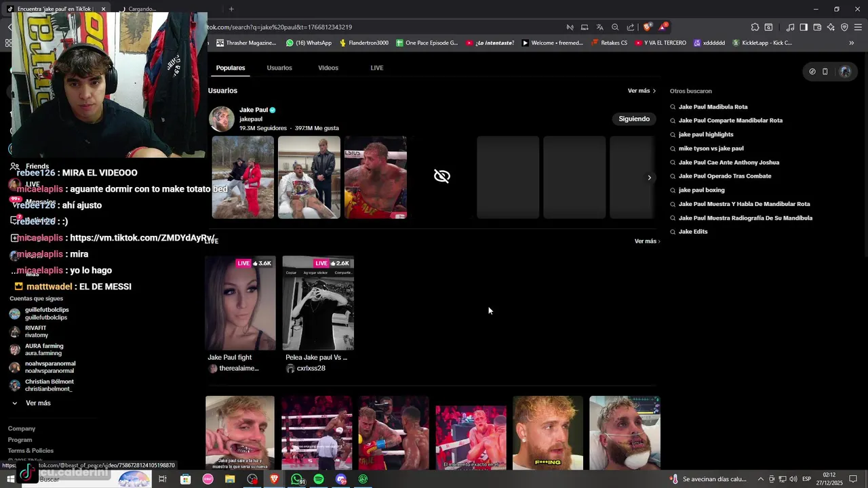Expand the Company footer section

[22, 428]
